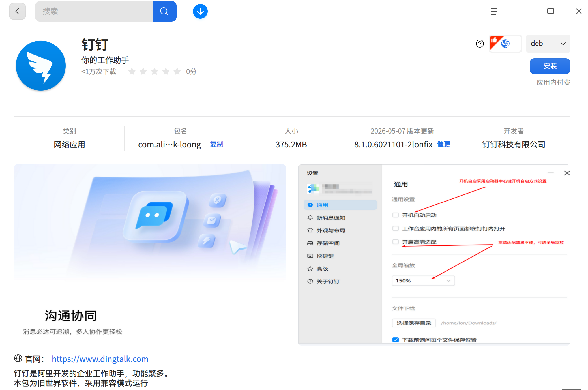Expand the deb package format dropdown
The image size is (588, 390).
[x=548, y=43]
